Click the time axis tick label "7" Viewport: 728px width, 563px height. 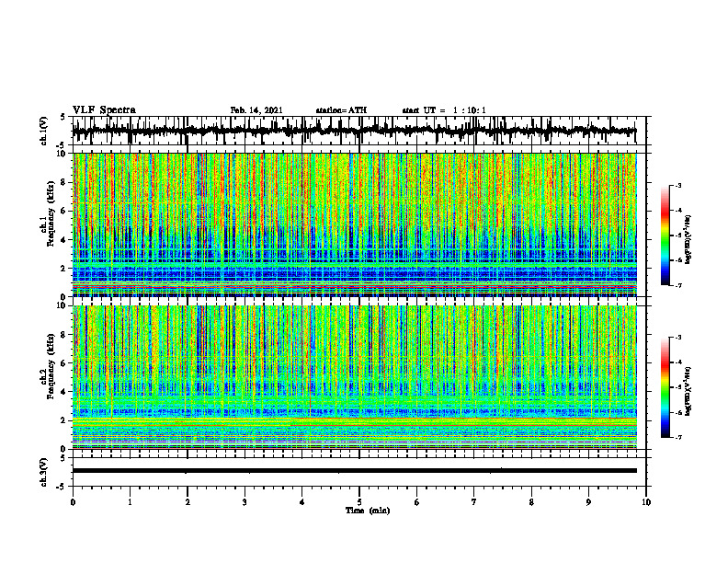pyautogui.click(x=474, y=502)
